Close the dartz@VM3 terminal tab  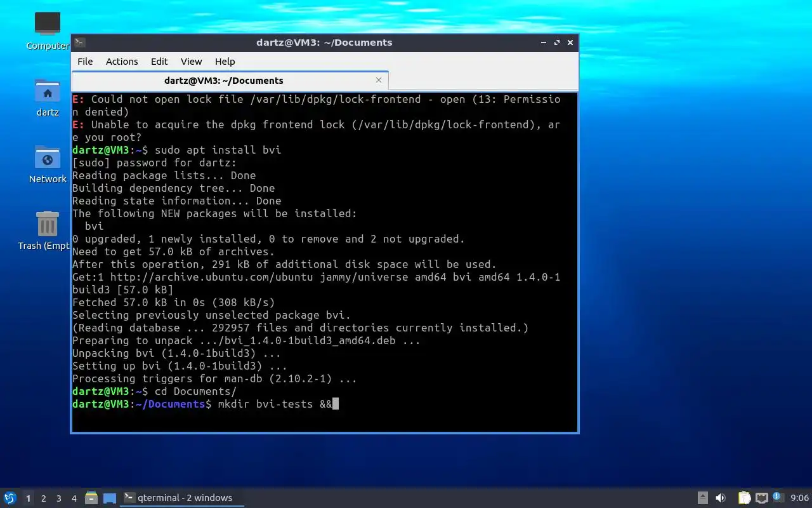379,80
